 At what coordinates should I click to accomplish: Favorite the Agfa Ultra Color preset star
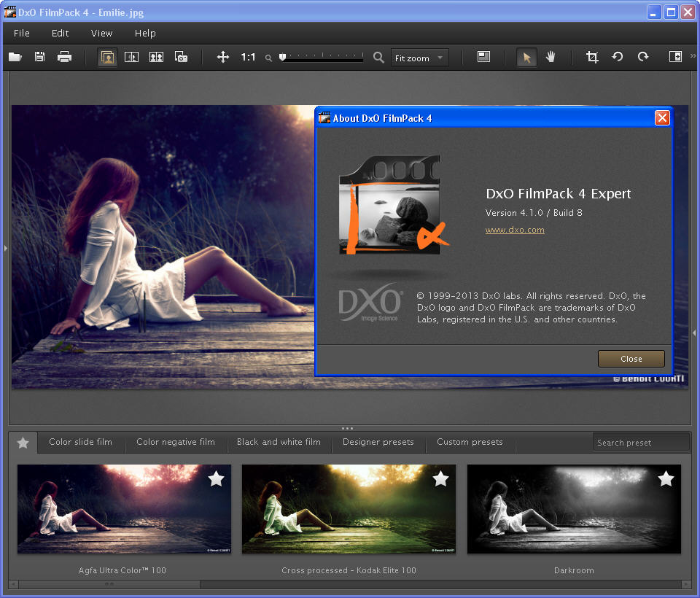pos(216,478)
